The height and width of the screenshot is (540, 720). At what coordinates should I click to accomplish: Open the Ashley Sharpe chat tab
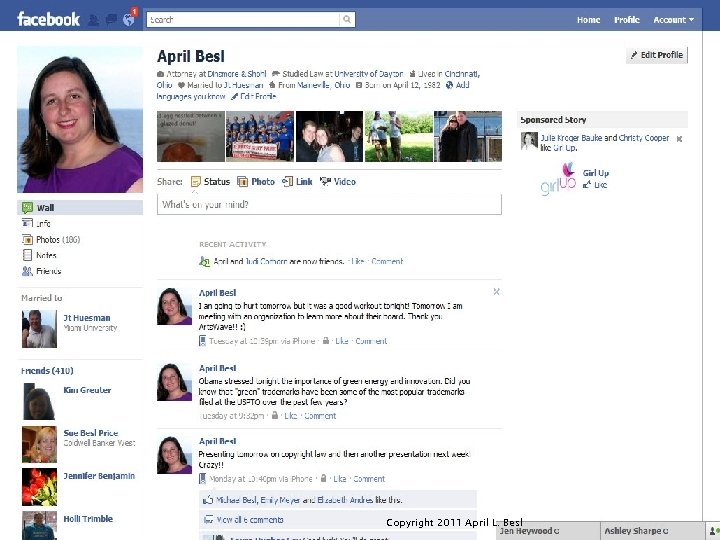[x=652, y=531]
